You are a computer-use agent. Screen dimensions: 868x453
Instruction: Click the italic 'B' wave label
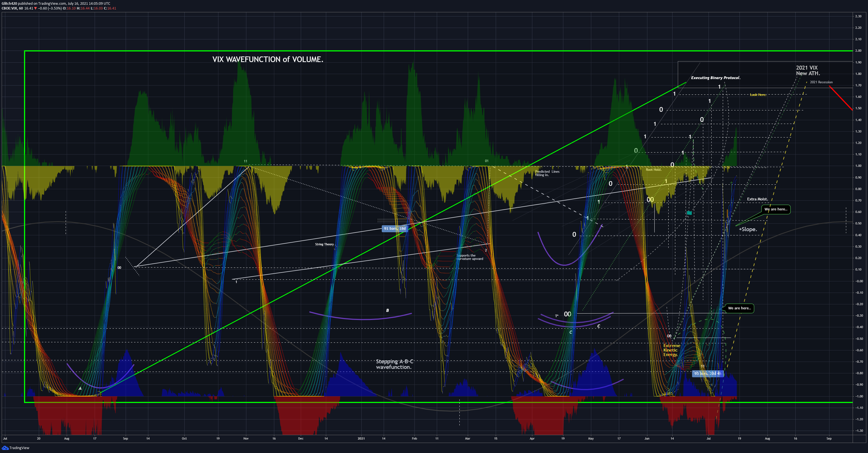[388, 310]
